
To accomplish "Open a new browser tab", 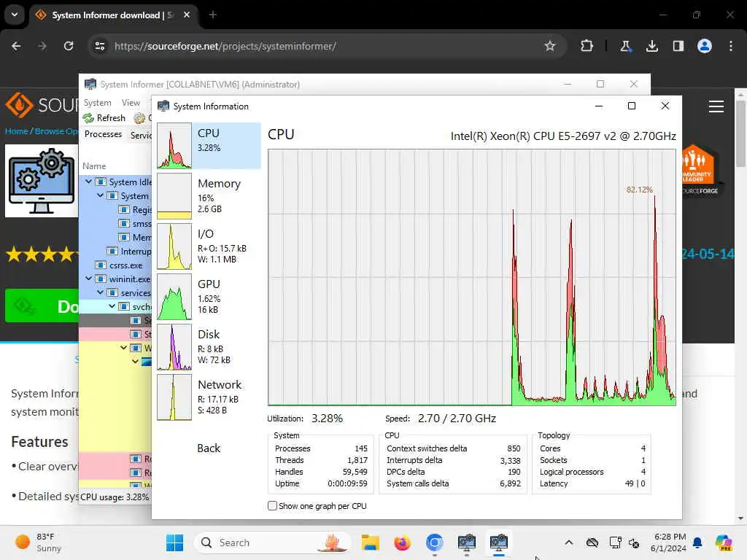I will pos(213,15).
